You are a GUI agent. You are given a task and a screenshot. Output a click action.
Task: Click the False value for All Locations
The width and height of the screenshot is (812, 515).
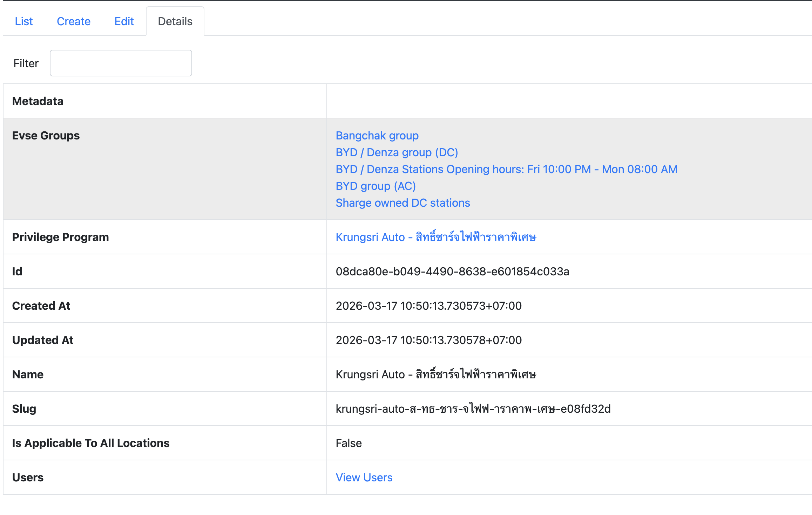coord(349,443)
